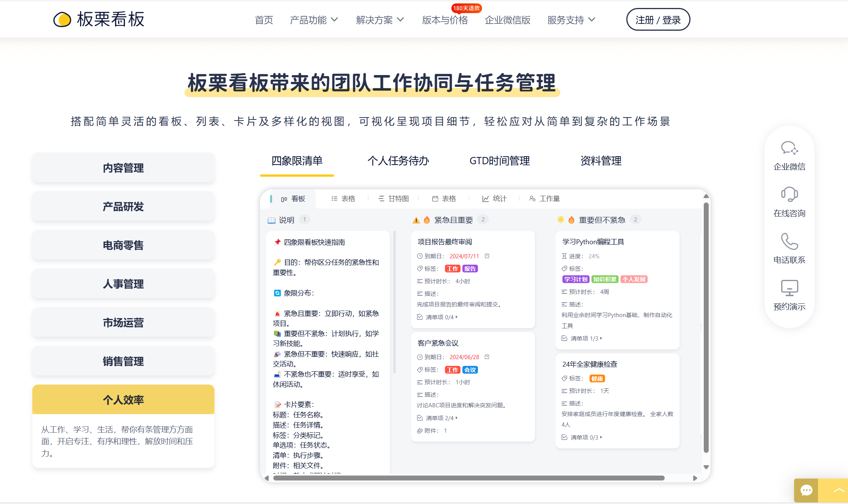The image size is (848, 504).
Task: Switch to 个人任务待办 tab
Action: pyautogui.click(x=398, y=161)
